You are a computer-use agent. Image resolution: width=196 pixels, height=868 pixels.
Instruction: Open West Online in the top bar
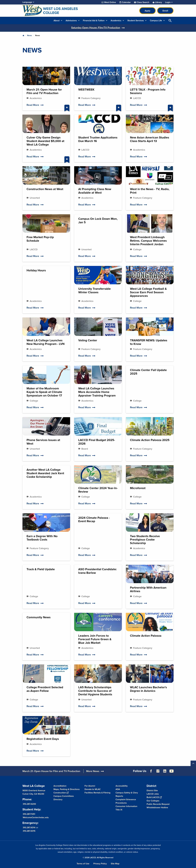[108, 2]
